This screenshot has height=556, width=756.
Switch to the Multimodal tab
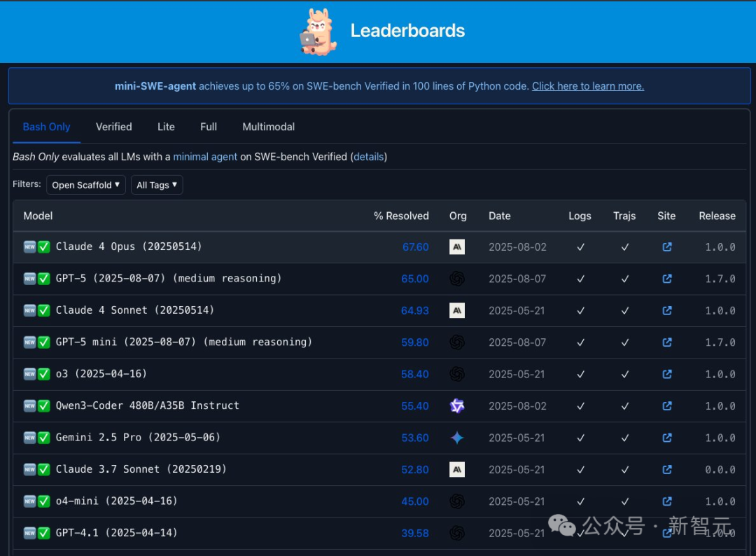269,127
